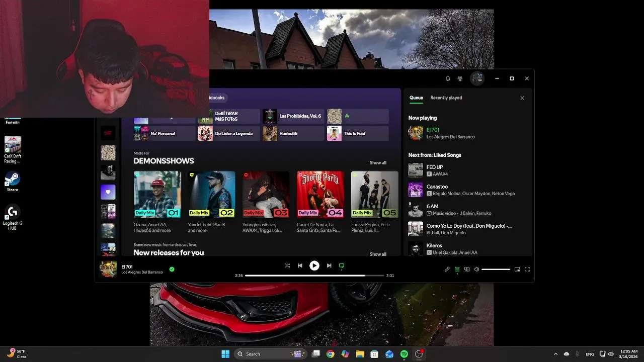Open the Connect to a device icon
Image resolution: width=644 pixels, height=362 pixels.
[x=467, y=269]
